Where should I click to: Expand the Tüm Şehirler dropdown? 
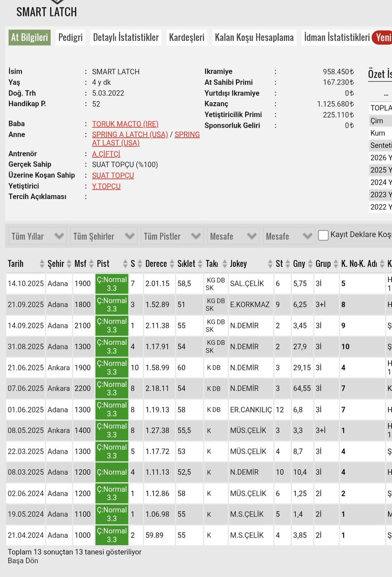pos(104,236)
